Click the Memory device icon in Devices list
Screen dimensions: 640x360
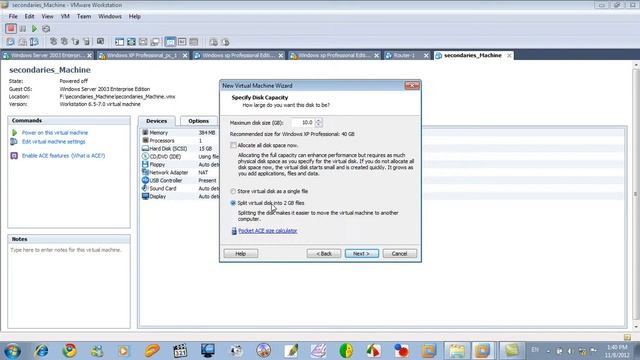point(145,133)
